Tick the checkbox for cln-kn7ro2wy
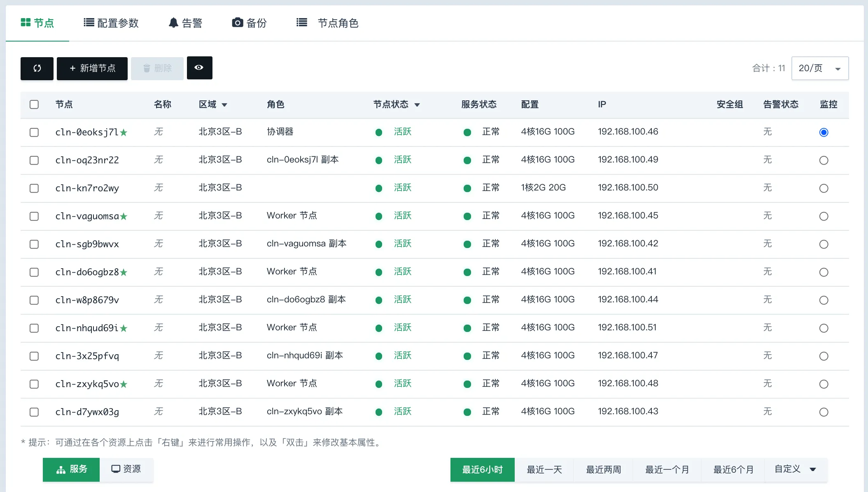The width and height of the screenshot is (868, 492). (x=34, y=188)
